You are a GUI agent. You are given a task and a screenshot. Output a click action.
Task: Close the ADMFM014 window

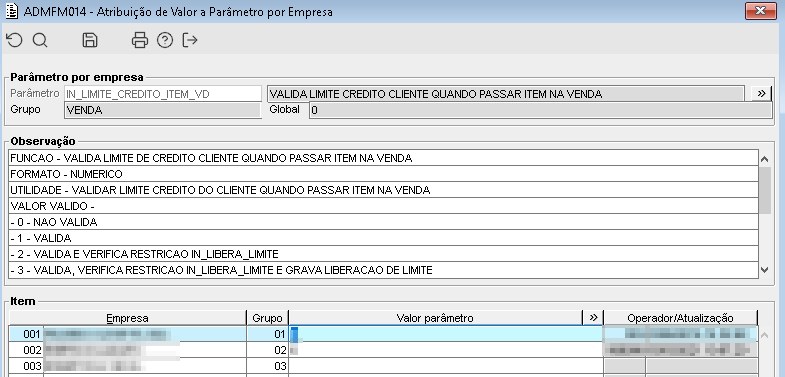pyautogui.click(x=760, y=11)
